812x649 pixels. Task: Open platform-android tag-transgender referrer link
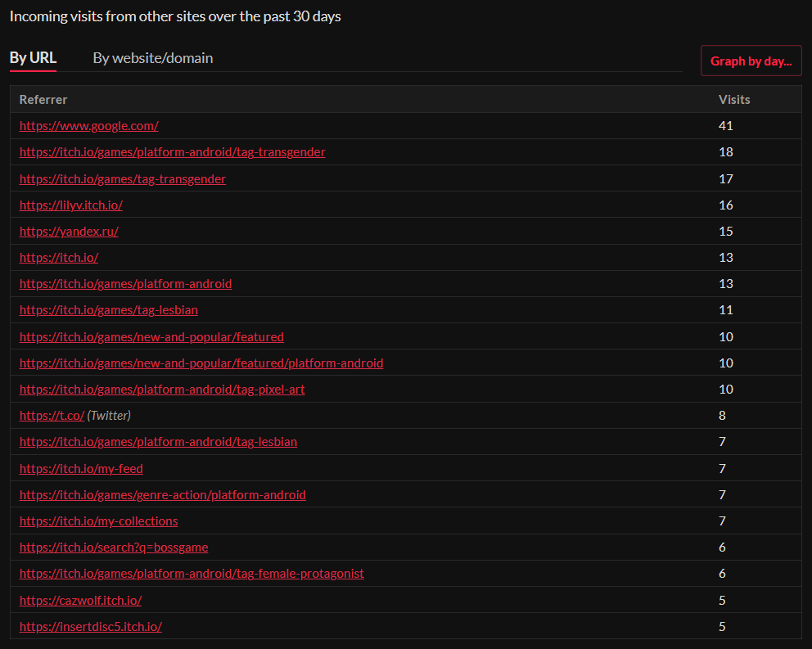point(172,152)
